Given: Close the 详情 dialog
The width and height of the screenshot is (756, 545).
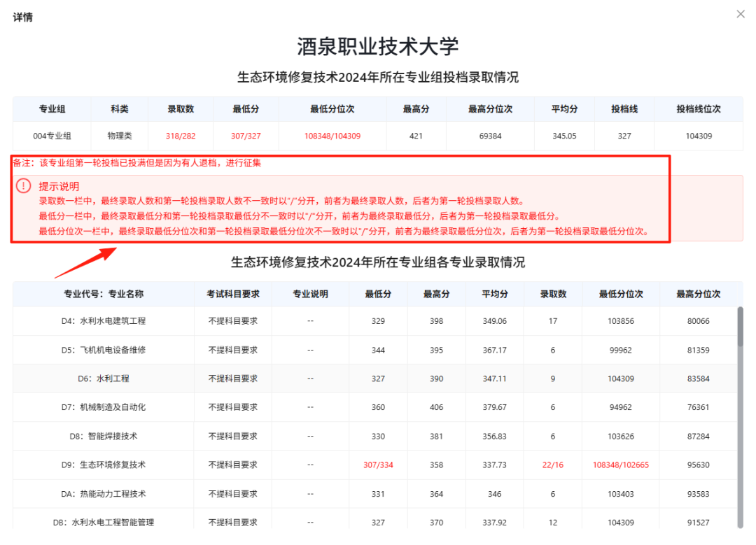Looking at the screenshot, I should pos(740,13).
